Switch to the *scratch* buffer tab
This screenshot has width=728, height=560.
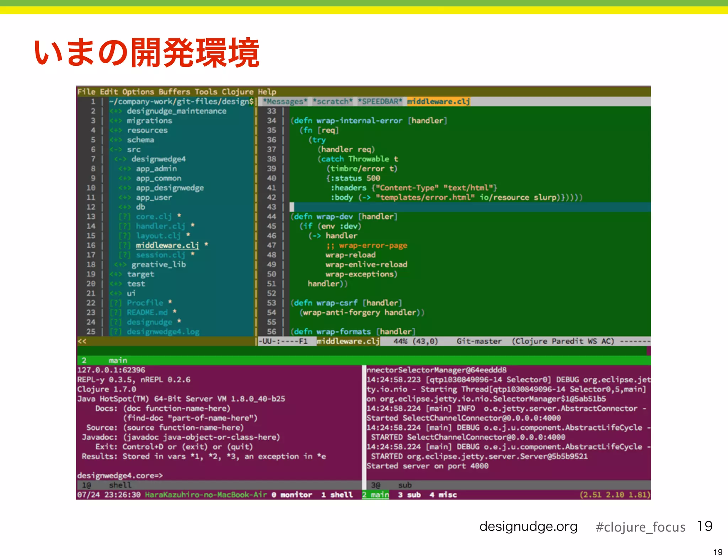tap(332, 101)
